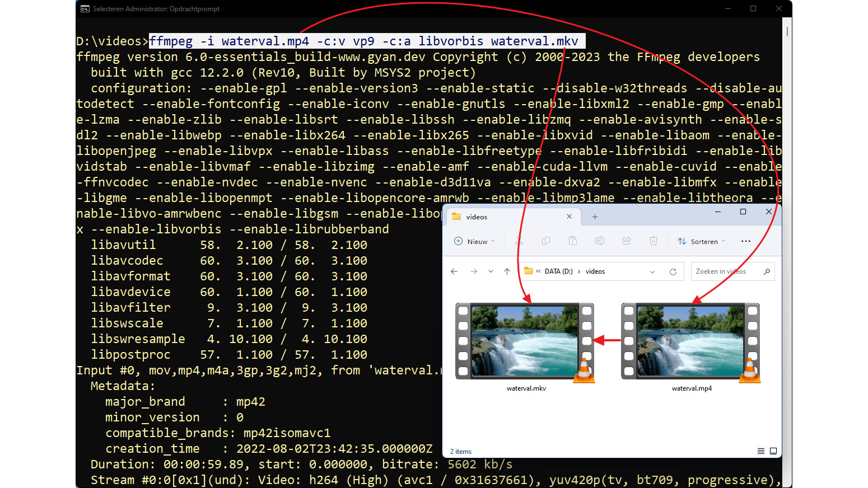Click the folder icon in address bar
The image size is (868, 488).
(528, 271)
